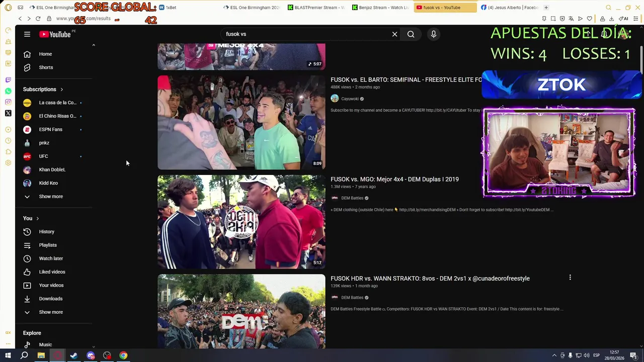The image size is (644, 362).
Task: Open browser downloads icon in toolbar
Action: [611, 19]
